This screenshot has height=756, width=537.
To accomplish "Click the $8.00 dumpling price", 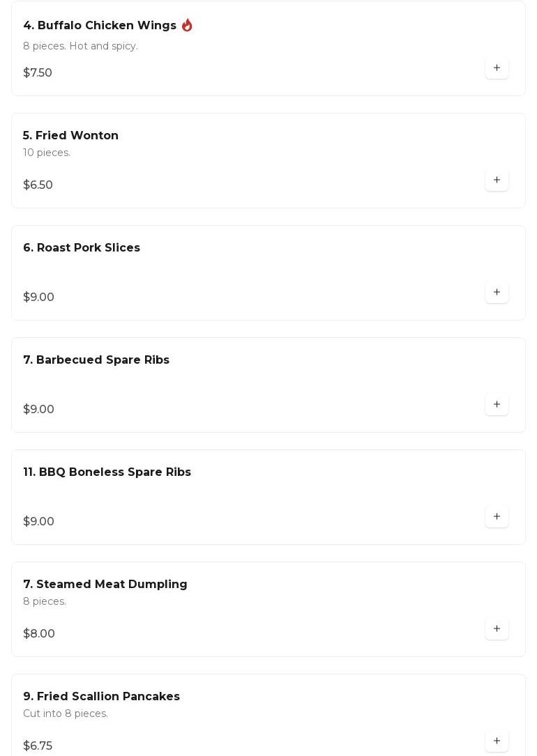I will [x=39, y=634].
